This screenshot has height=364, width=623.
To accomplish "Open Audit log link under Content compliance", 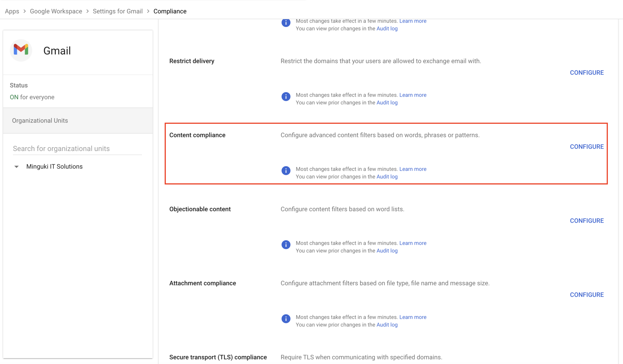I will click(387, 177).
